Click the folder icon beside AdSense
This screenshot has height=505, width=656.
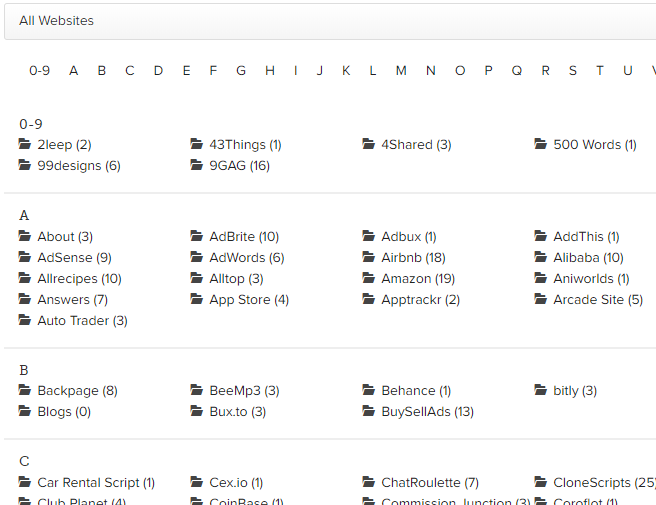pos(25,257)
